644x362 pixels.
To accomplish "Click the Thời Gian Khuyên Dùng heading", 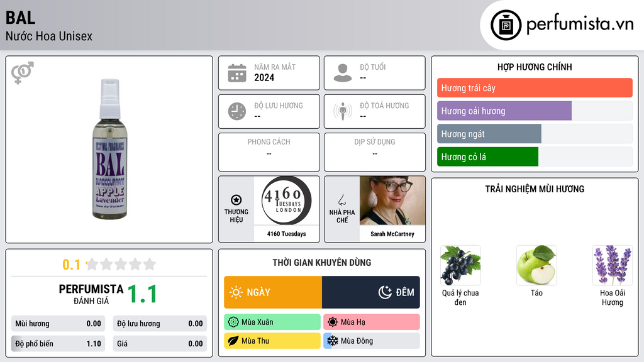I will pyautogui.click(x=322, y=262).
